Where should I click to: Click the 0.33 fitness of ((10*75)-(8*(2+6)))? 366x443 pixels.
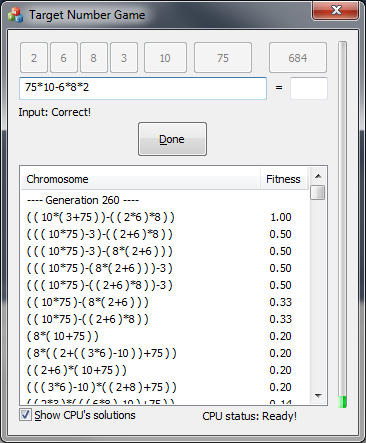(x=281, y=302)
